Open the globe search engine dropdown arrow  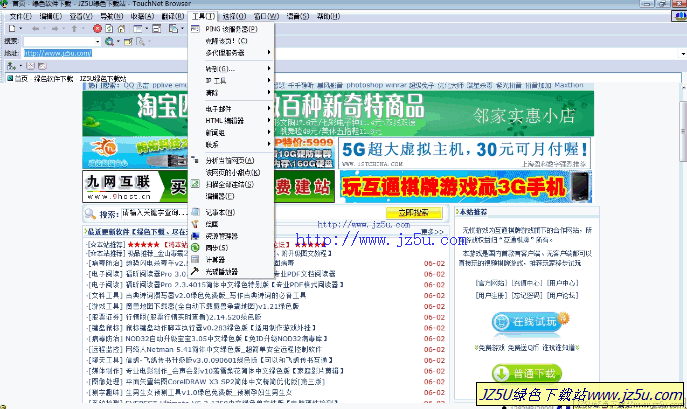click(118, 41)
